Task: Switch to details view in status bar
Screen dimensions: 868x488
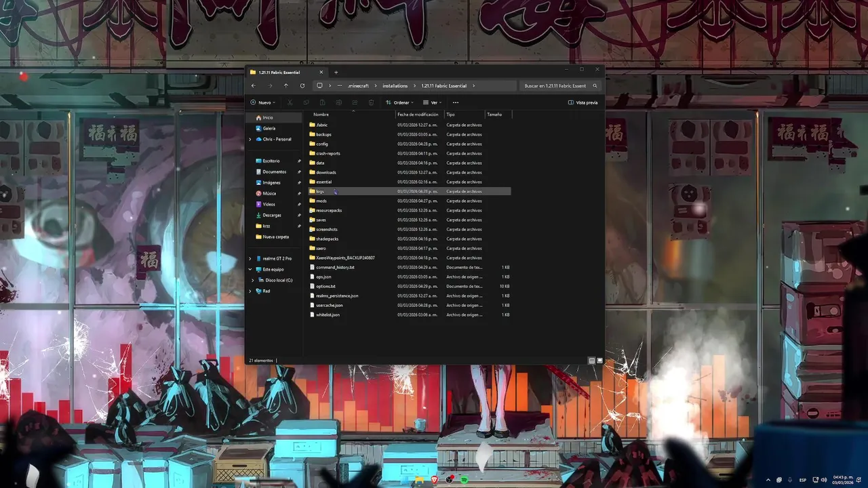Action: (592, 361)
